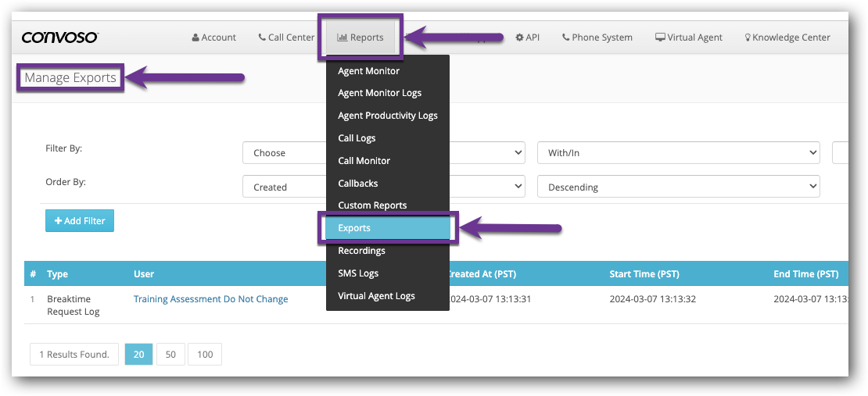This screenshot has width=868, height=396.
Task: Select Callbacks from the Reports list
Action: 388,183
